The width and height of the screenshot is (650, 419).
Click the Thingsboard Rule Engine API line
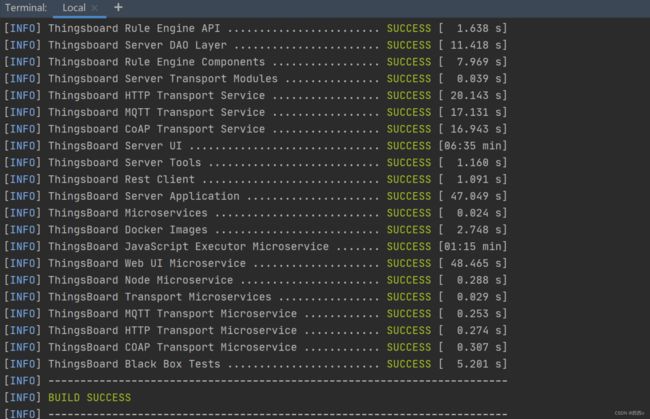pyautogui.click(x=255, y=28)
